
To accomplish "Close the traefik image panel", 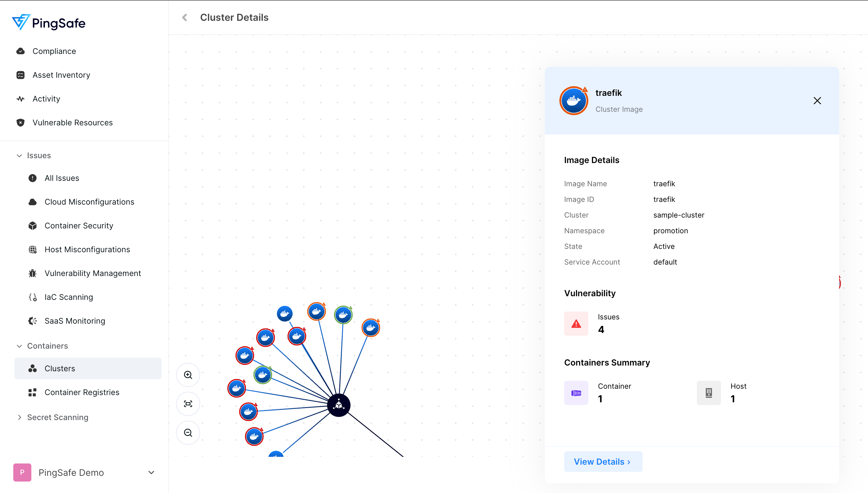I will (x=817, y=101).
